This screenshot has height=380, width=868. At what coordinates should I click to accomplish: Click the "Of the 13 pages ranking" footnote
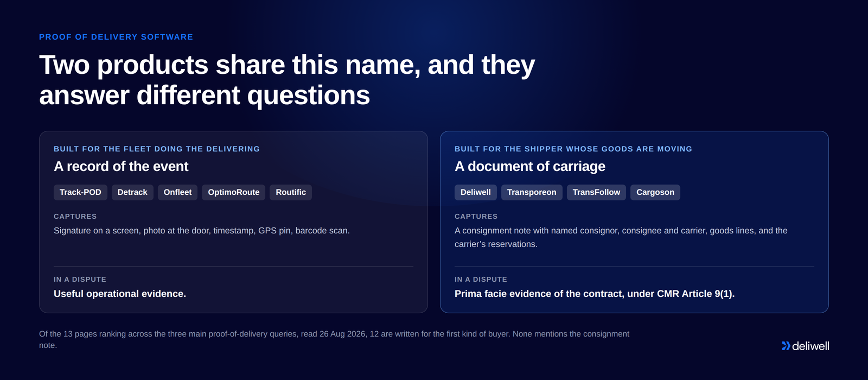coord(334,339)
